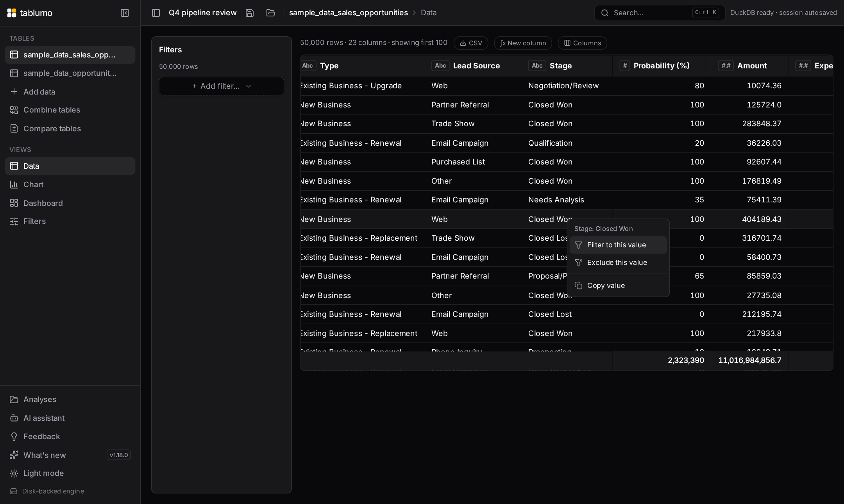Click the Lead Source column header

coord(473,66)
